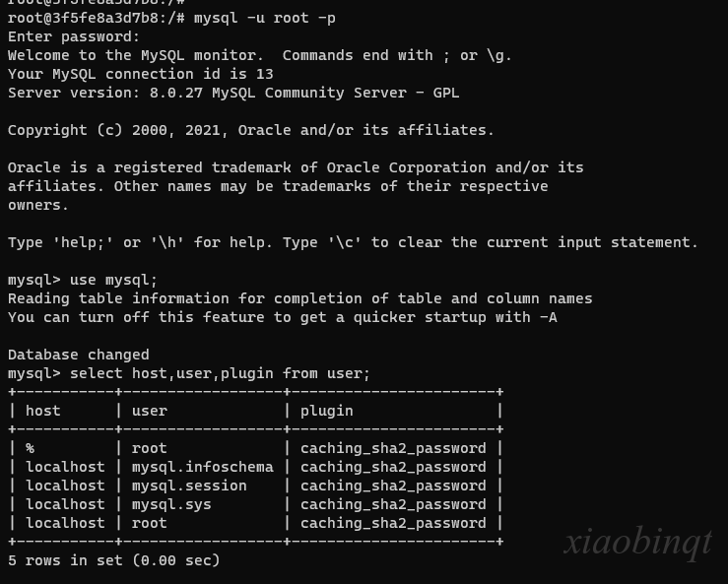Screen dimensions: 728x584
Task: Click the 'Your MySQL connection id is 13' line
Action: pos(141,74)
